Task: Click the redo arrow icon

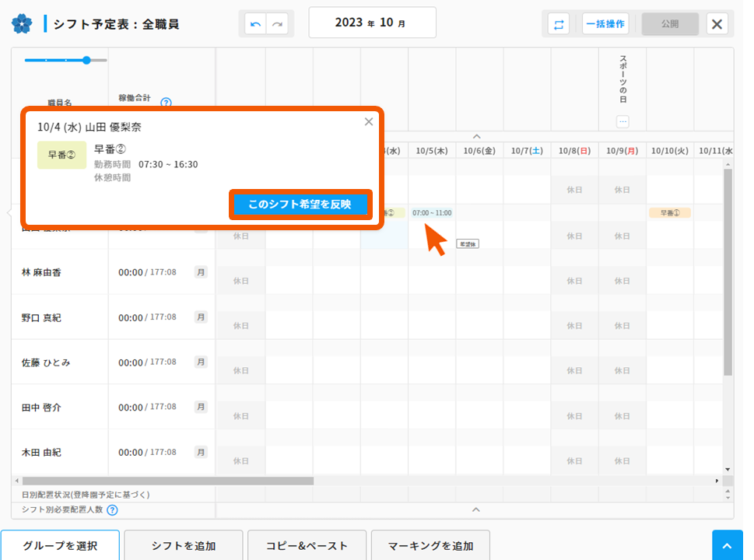Action: (x=276, y=24)
